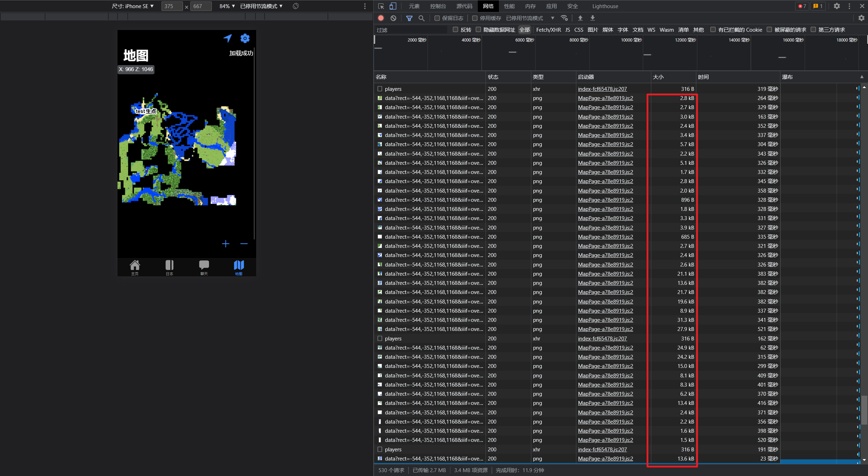The height and width of the screenshot is (476, 868).
Task: Switch to the Lighthouse tab
Action: pos(605,6)
